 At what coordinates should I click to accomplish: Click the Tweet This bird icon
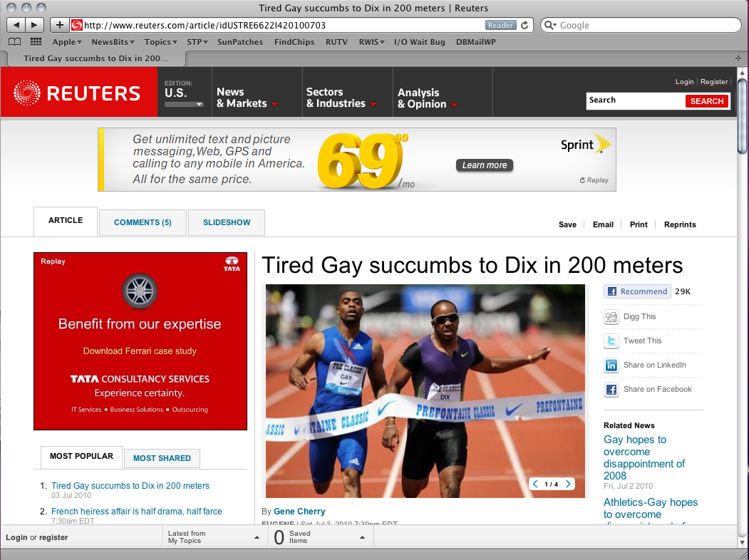(x=611, y=341)
